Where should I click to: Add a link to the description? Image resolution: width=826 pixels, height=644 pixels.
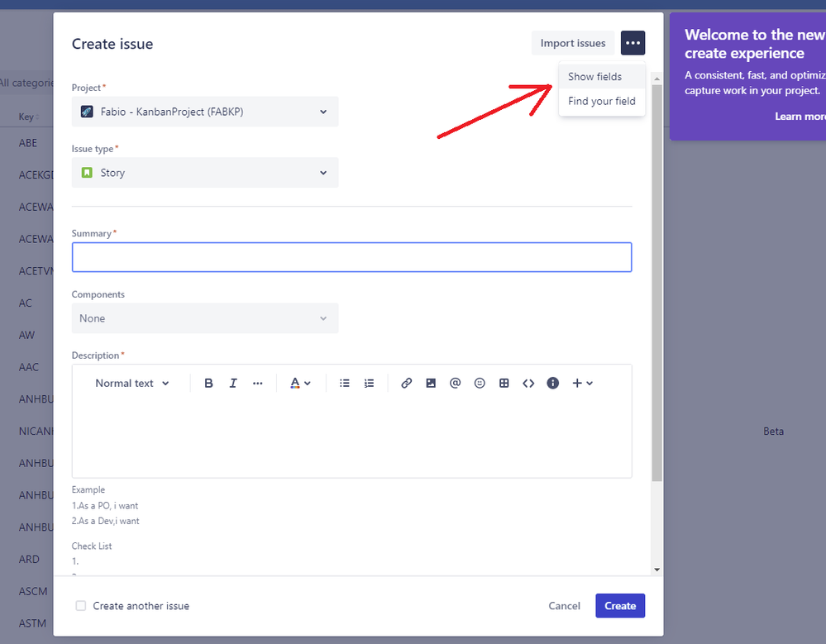tap(406, 384)
